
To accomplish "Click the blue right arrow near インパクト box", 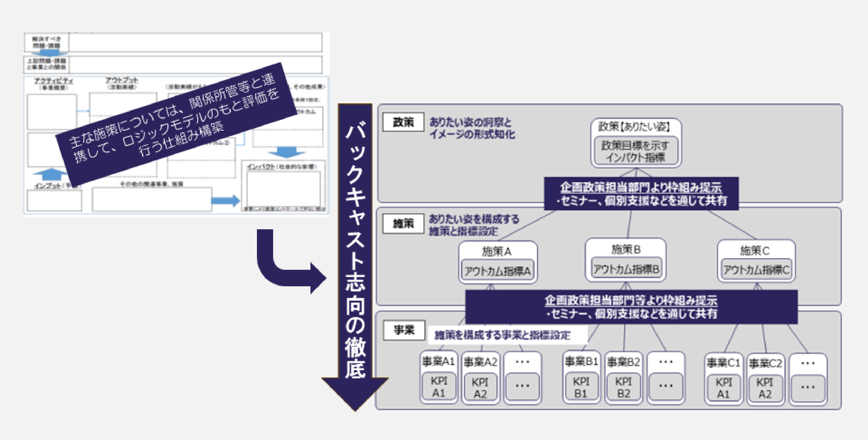I will pyautogui.click(x=225, y=201).
